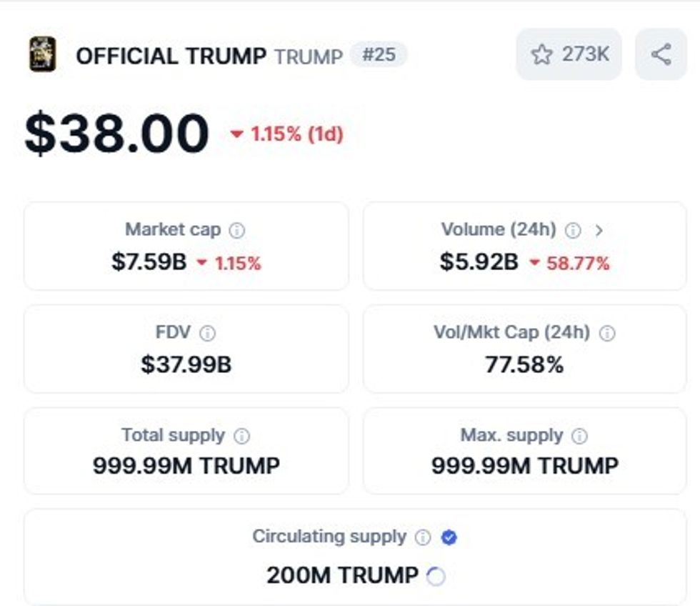This screenshot has width=700, height=606.
Task: Click circulating supply progress circle
Action: click(x=436, y=576)
